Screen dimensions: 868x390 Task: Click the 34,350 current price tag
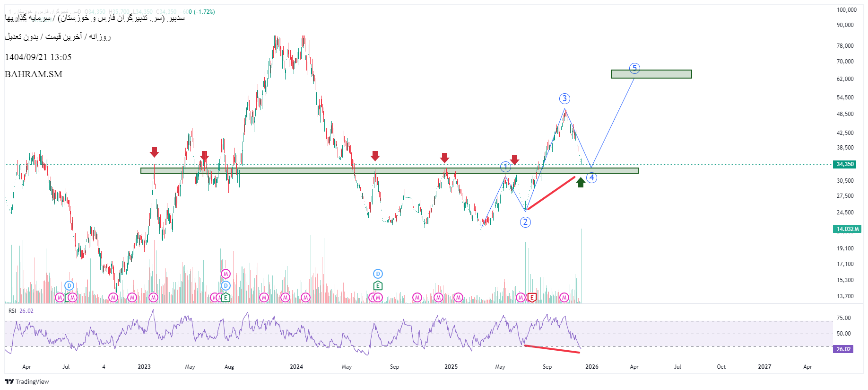click(x=845, y=164)
